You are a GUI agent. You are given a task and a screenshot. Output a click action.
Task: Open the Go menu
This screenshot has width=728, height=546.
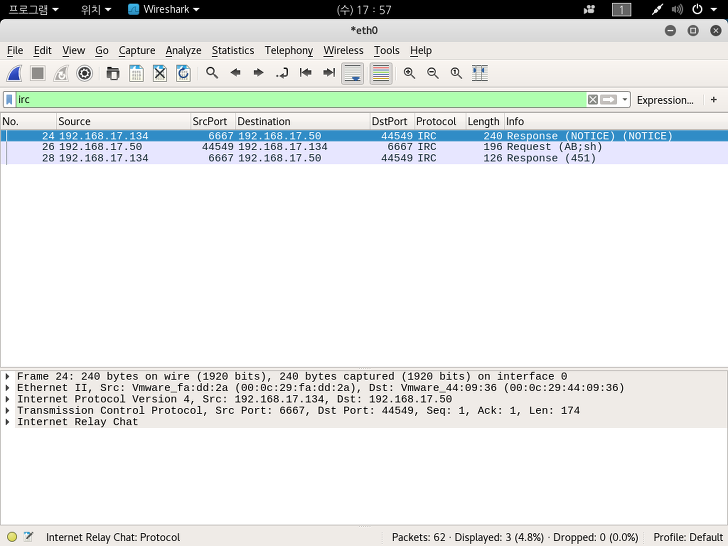[x=102, y=51]
